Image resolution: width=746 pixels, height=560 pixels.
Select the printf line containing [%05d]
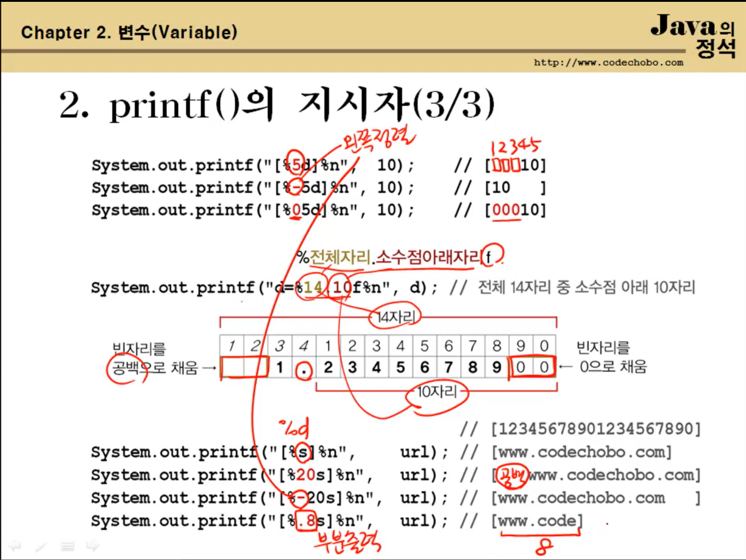[253, 210]
